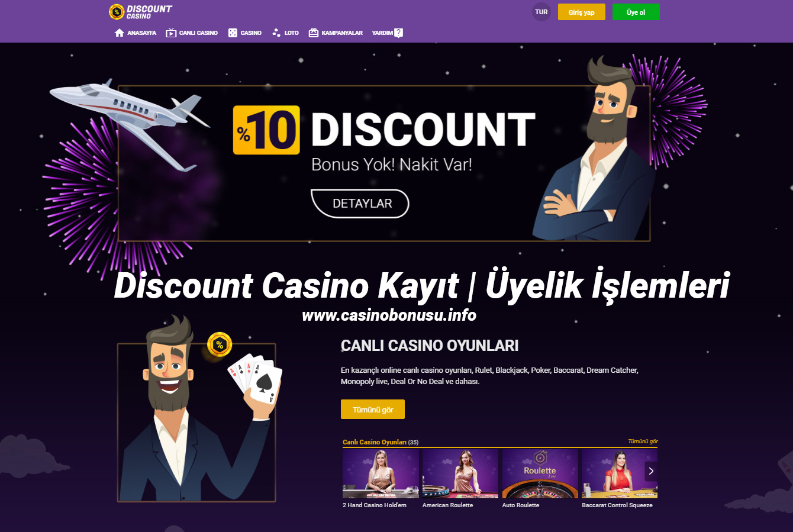Click the Discount Casino logo
The image size is (793, 532).
click(x=141, y=12)
